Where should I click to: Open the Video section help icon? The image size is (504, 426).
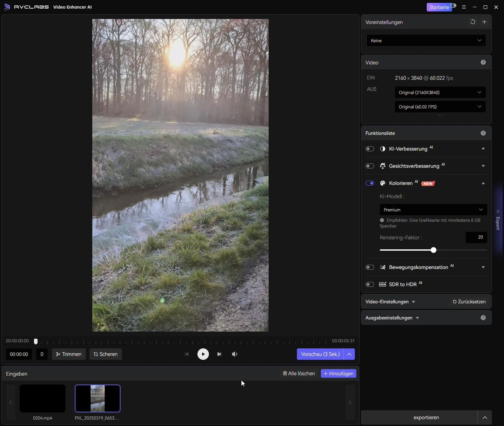[483, 62]
